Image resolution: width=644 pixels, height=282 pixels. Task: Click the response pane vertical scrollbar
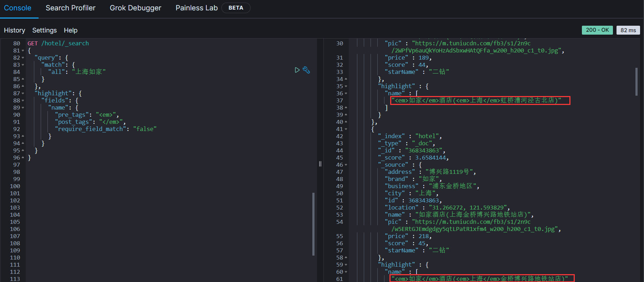[x=637, y=82]
